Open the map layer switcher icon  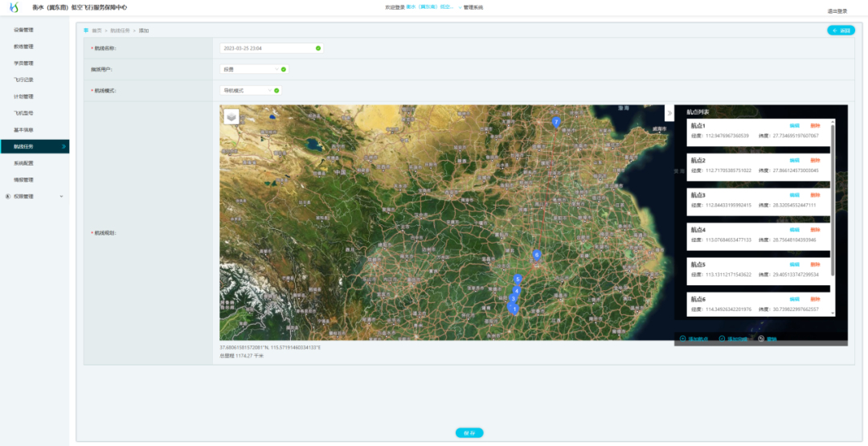click(x=231, y=117)
